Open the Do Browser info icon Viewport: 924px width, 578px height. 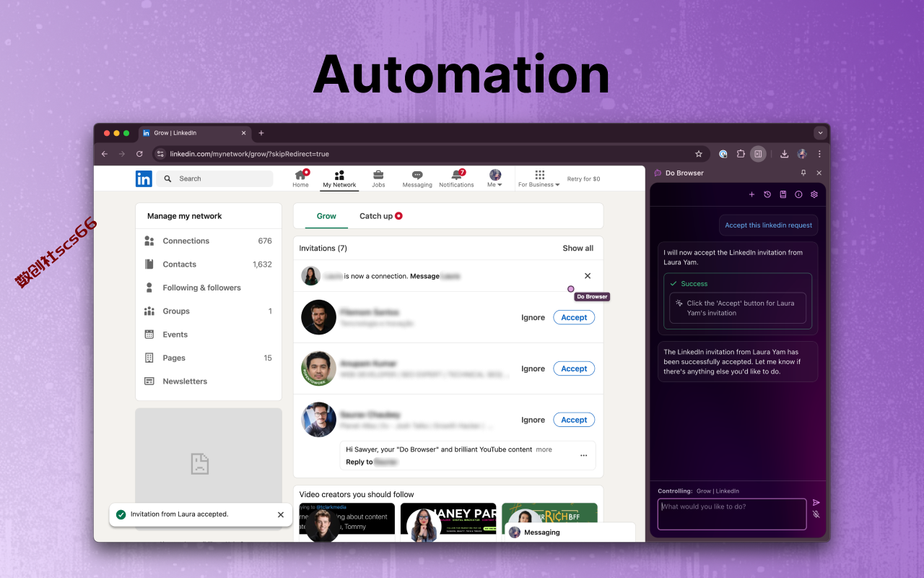pos(798,194)
